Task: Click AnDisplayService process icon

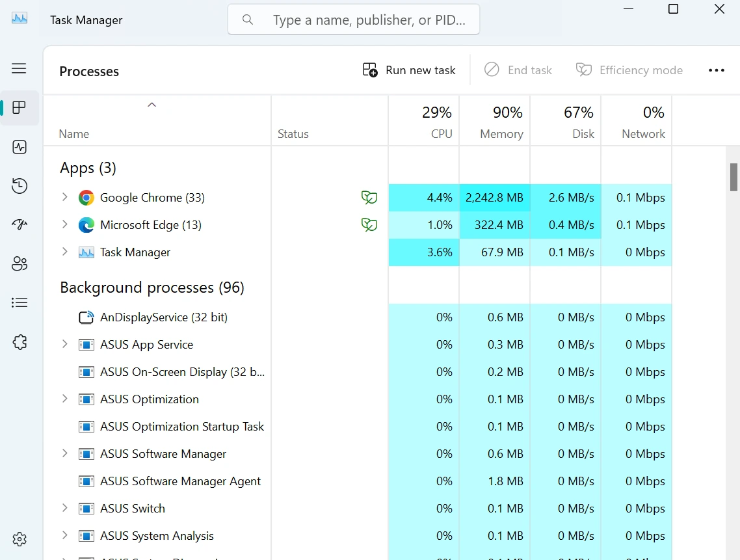Action: pos(86,317)
